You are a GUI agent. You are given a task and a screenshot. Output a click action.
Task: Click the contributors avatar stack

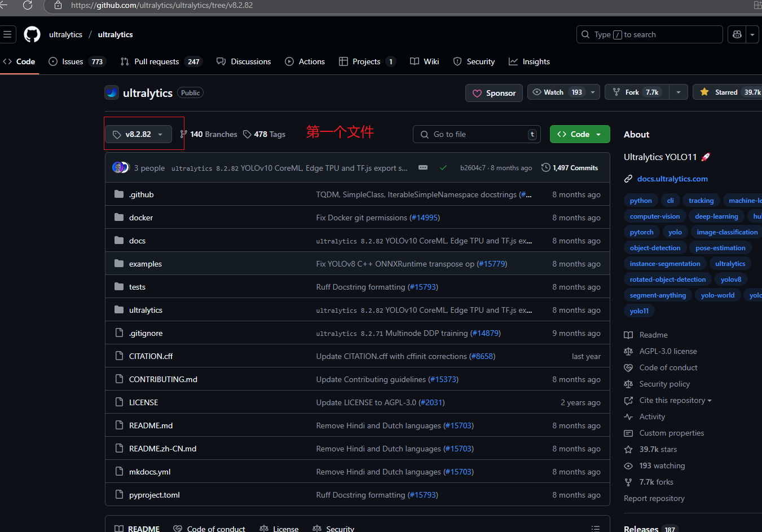pyautogui.click(x=121, y=167)
